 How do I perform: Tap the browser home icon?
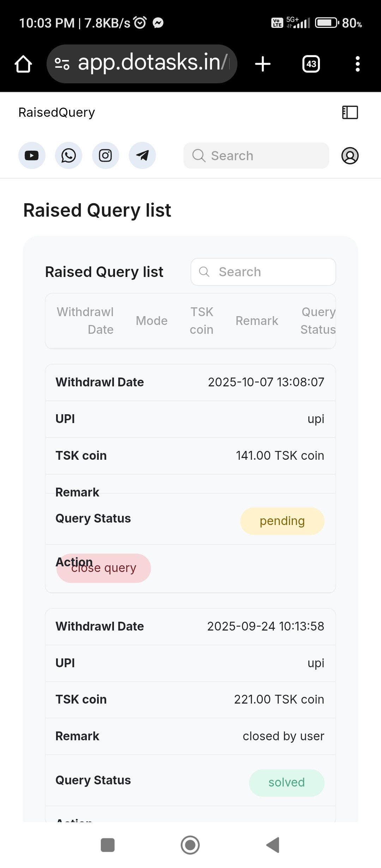click(x=23, y=64)
